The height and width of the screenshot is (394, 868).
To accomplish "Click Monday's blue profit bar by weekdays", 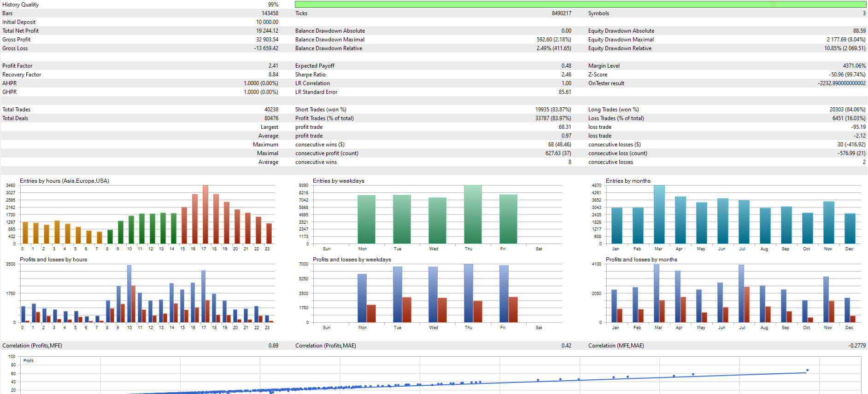I will click(x=362, y=298).
